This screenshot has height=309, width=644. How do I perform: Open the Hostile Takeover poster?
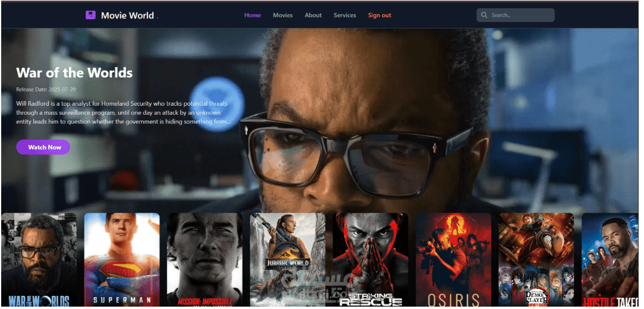(610, 260)
